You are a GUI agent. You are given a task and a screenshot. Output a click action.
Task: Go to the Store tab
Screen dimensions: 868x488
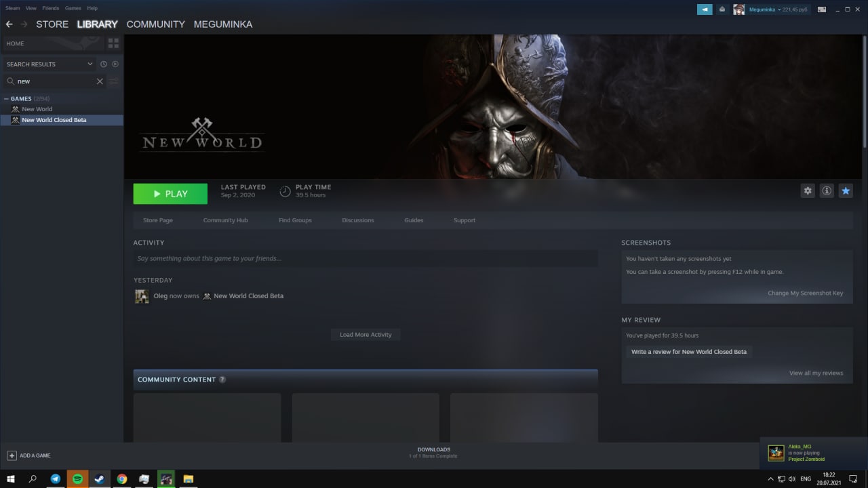[x=52, y=24]
